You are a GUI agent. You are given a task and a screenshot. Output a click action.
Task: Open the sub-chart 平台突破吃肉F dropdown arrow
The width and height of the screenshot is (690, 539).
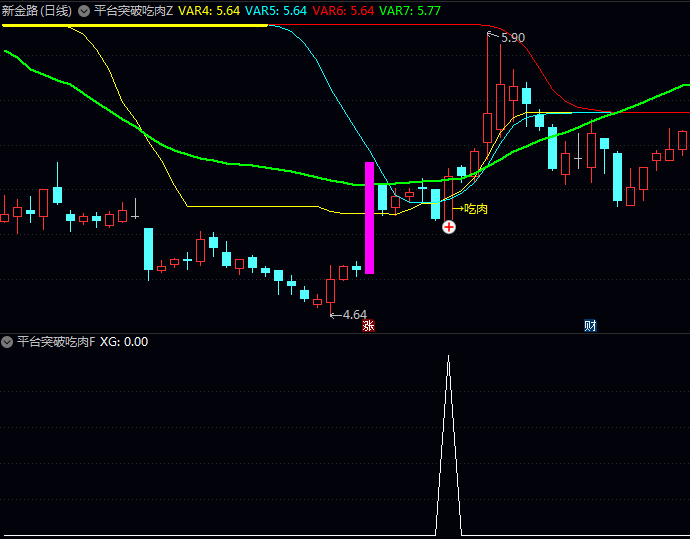coord(7,342)
